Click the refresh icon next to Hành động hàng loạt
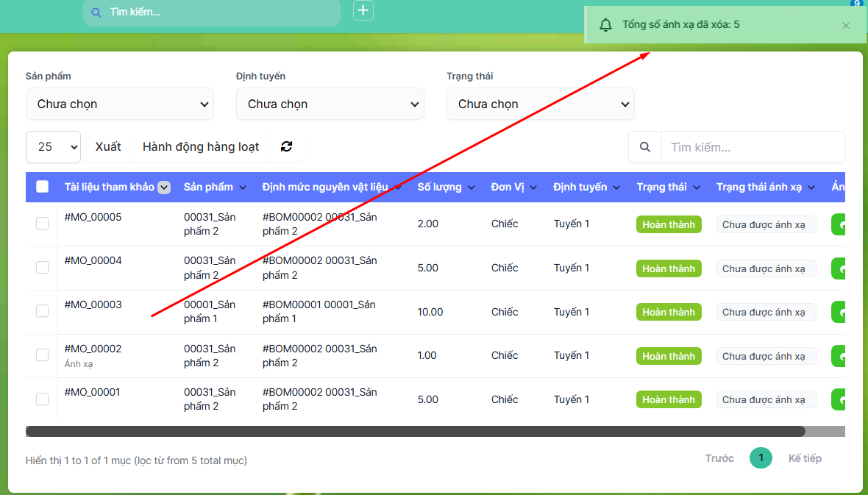This screenshot has width=868, height=495. 286,147
